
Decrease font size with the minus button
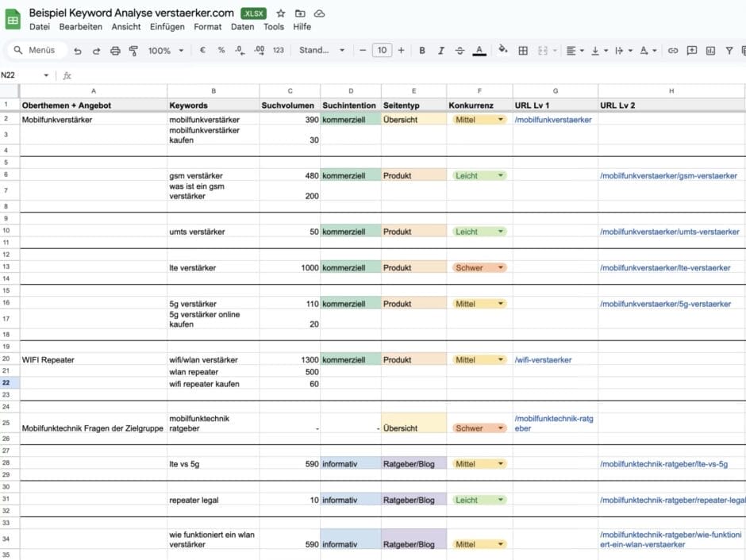click(363, 50)
